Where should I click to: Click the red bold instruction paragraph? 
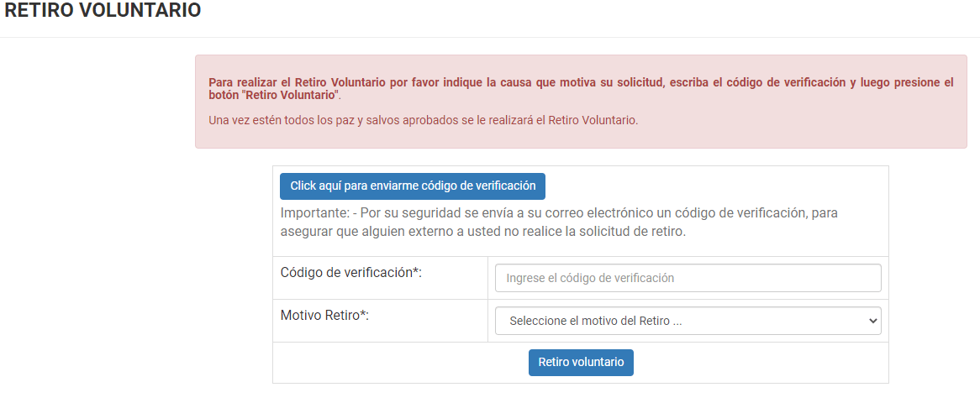pyautogui.click(x=582, y=89)
